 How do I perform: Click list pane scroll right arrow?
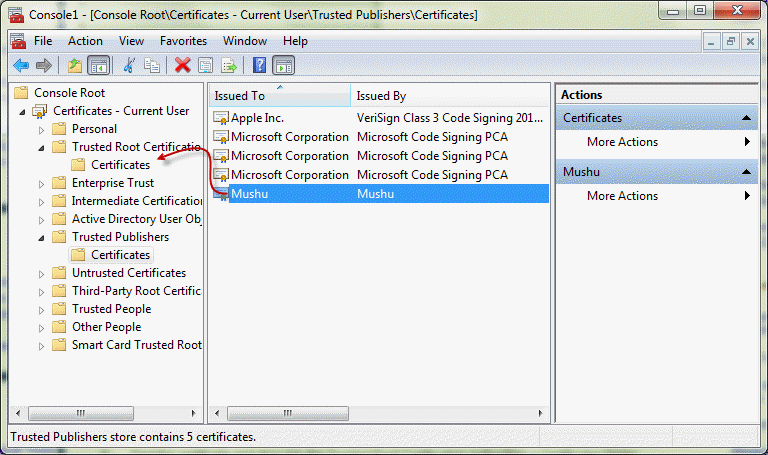[540, 413]
